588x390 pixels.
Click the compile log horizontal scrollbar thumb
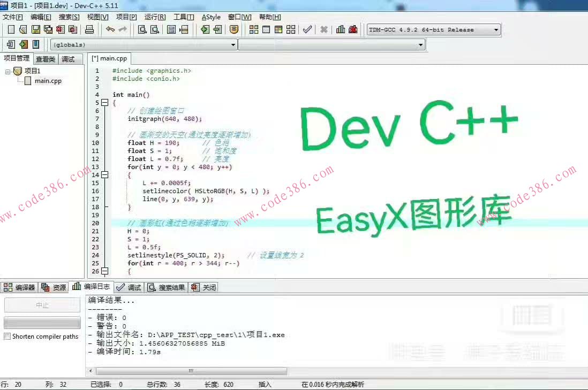pos(191,371)
